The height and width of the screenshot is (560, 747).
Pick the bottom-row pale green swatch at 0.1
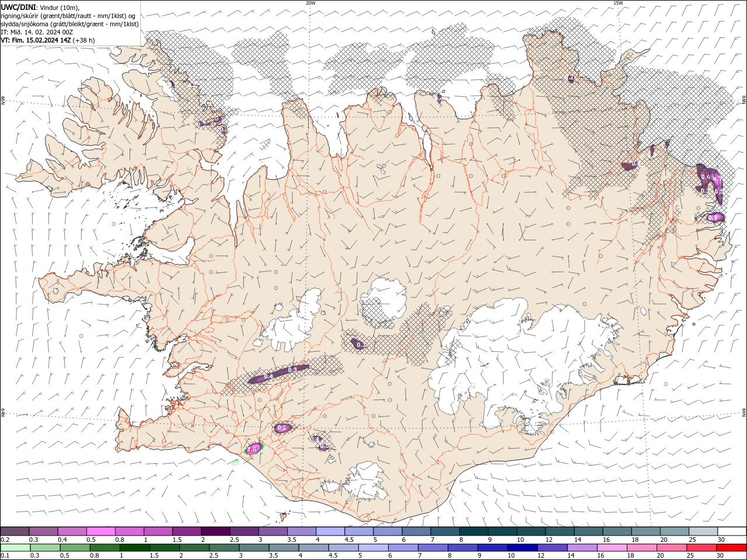tap(16, 548)
